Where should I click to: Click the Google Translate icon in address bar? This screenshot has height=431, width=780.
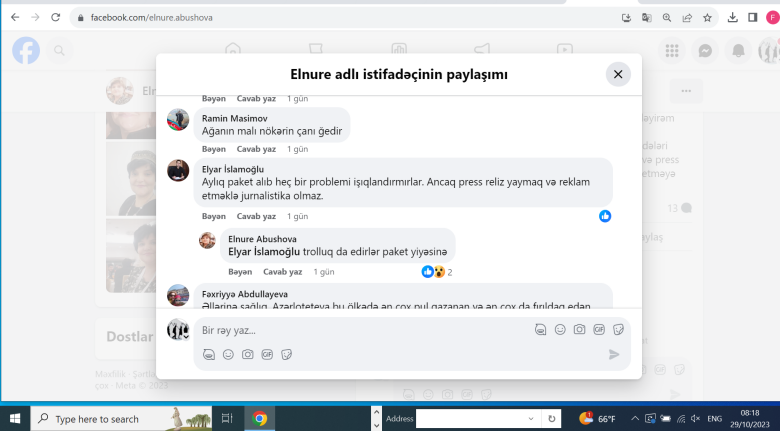646,18
